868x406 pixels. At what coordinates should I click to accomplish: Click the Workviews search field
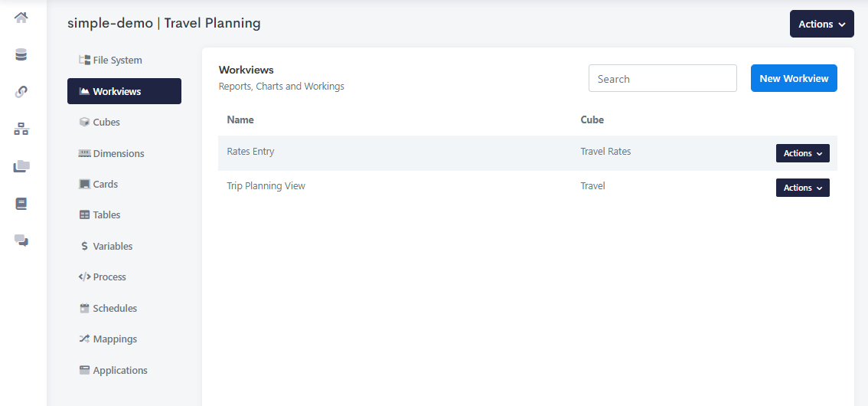click(x=662, y=78)
